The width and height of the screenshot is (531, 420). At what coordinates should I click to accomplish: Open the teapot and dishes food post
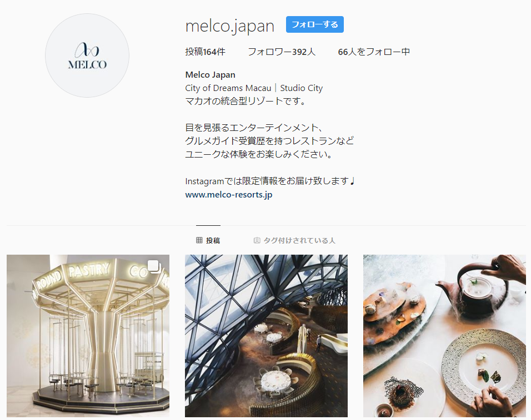445,336
